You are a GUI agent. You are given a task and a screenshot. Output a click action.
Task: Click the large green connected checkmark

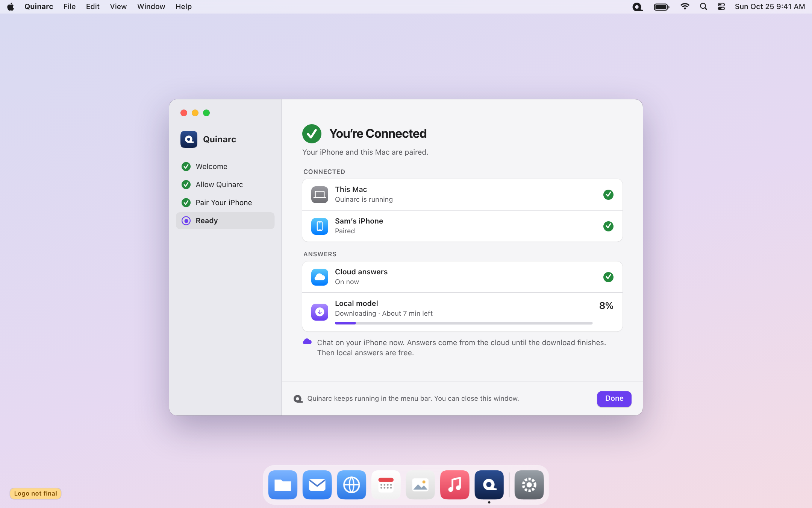(x=312, y=134)
